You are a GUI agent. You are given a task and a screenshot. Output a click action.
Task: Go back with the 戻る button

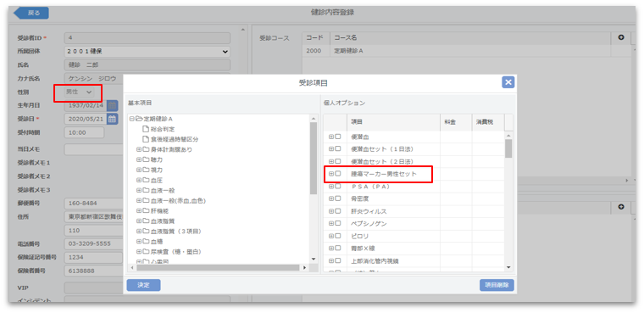tap(31, 13)
